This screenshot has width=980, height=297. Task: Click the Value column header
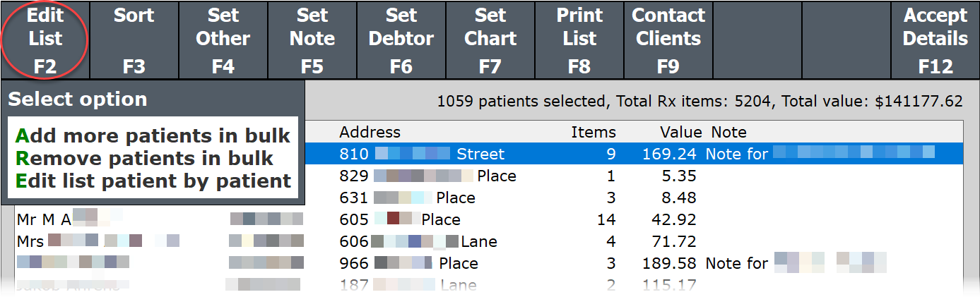pos(680,132)
